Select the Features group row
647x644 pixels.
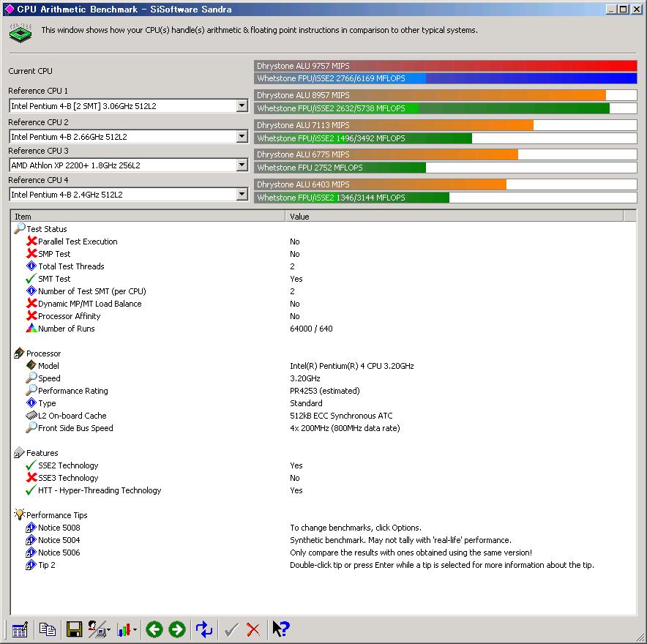37,453
